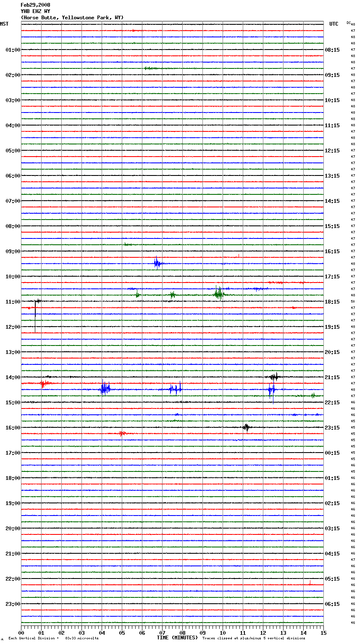Click black burst at minute 11 on 16:00 trace
The height and width of the screenshot is (644, 357).
click(x=247, y=427)
